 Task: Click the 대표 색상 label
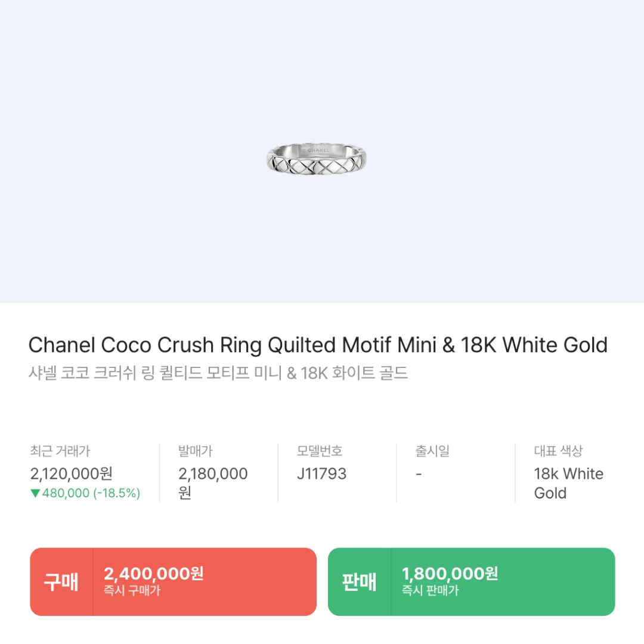click(x=558, y=451)
